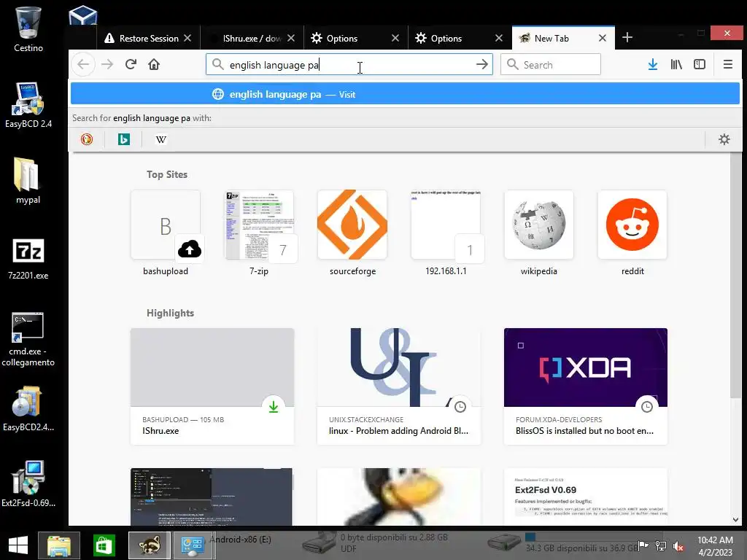Open search settings gear in the dropdown
Viewport: 747px width, 560px height.
pyautogui.click(x=724, y=139)
